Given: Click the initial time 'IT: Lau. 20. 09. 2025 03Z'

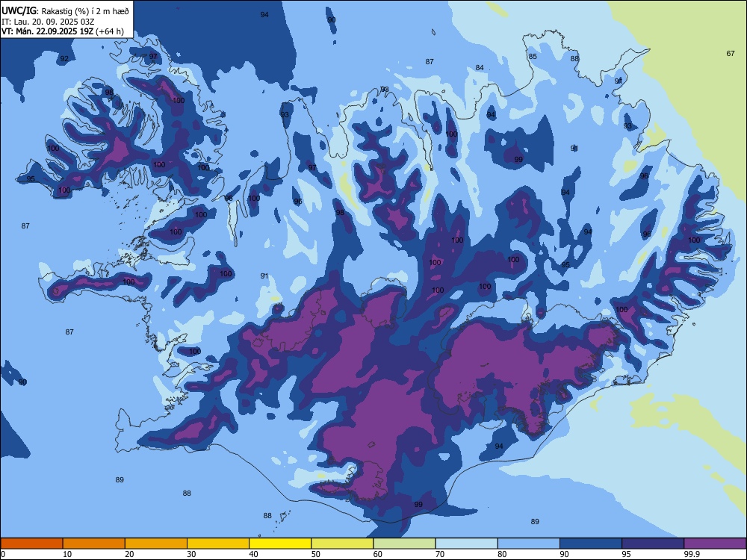Looking at the screenshot, I should click(48, 22).
